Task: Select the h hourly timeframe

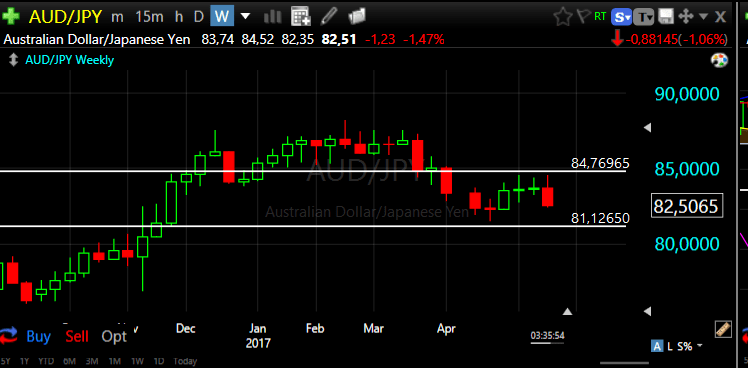Action: coord(179,17)
